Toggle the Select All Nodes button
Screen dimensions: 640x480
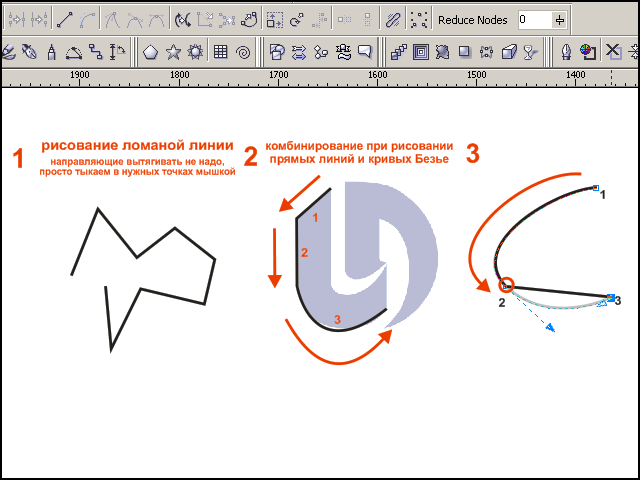click(420, 19)
